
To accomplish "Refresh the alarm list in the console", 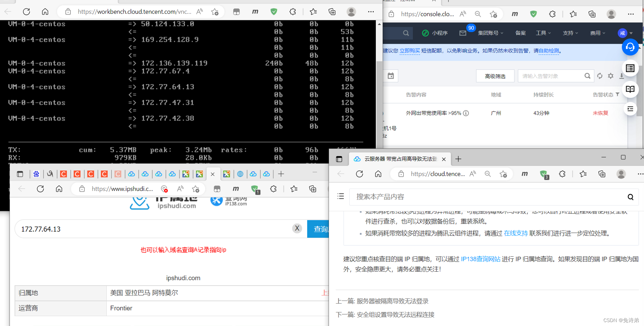I will point(600,76).
